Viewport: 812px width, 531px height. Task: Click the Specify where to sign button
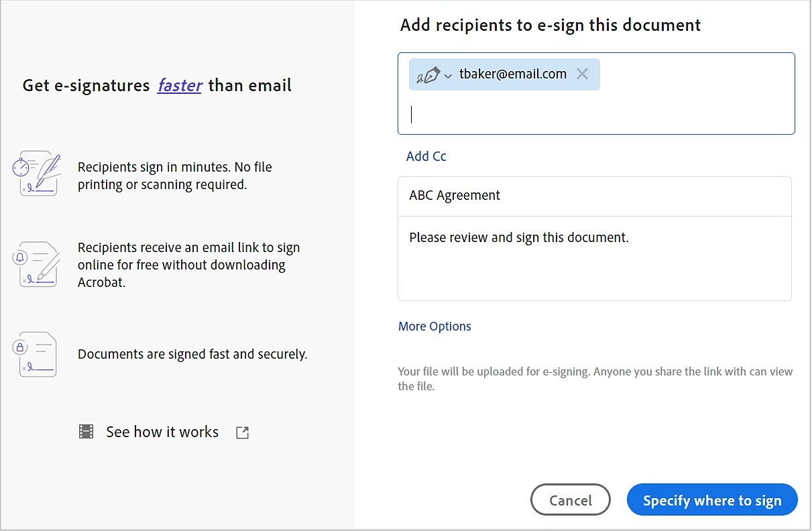711,499
